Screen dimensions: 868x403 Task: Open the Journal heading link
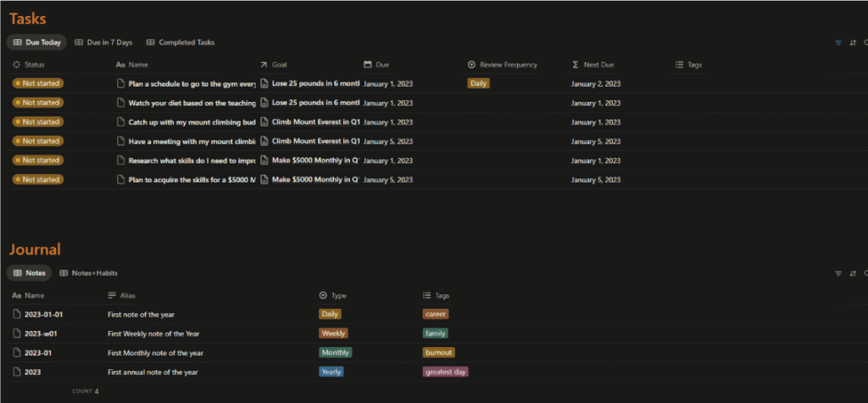[35, 249]
